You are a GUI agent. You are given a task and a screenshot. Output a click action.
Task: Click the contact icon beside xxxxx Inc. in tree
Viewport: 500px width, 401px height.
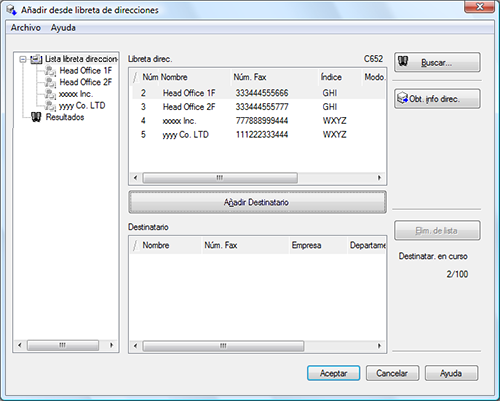(50, 94)
